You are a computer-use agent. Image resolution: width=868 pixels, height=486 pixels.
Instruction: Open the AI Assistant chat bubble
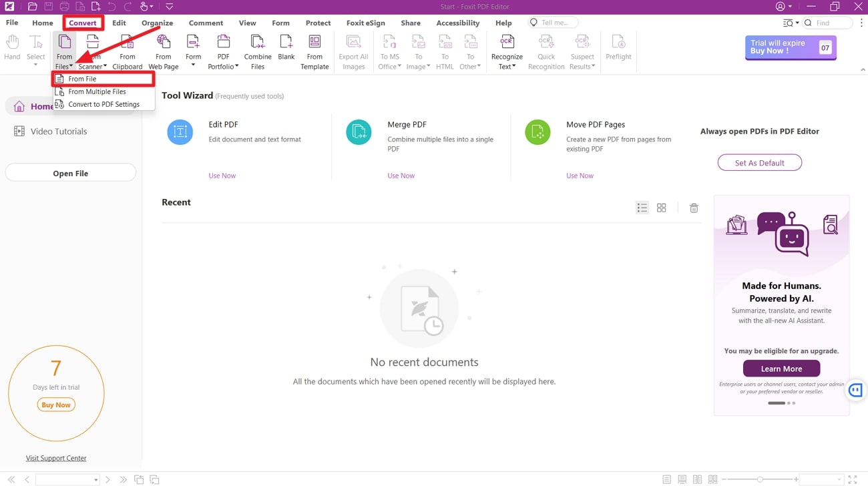click(856, 390)
